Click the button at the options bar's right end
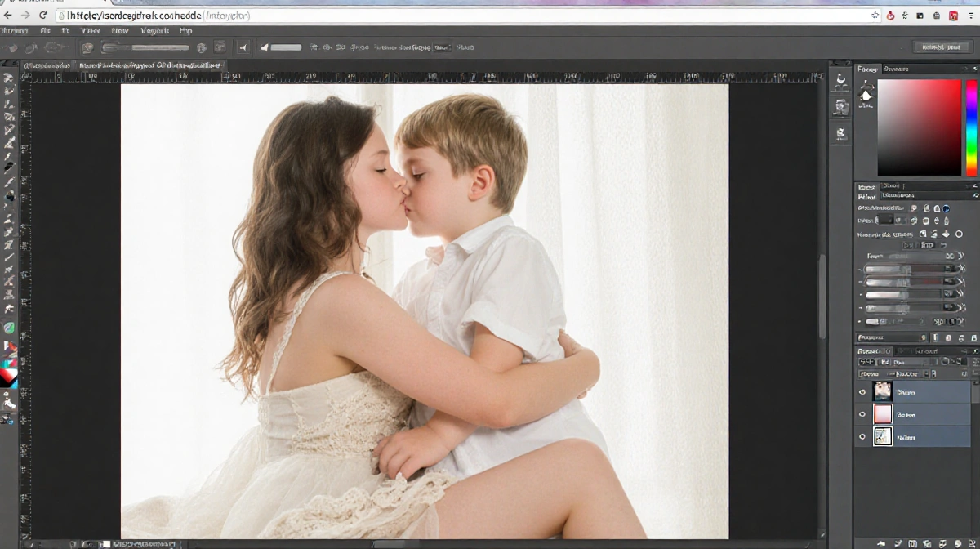 pyautogui.click(x=941, y=47)
